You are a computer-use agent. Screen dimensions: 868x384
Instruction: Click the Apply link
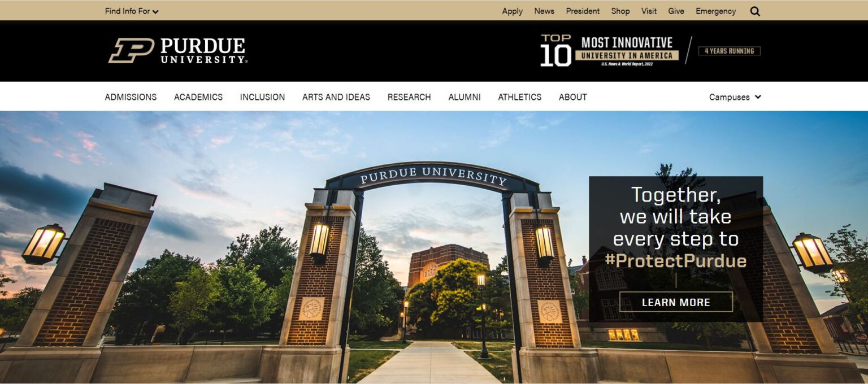click(x=513, y=11)
